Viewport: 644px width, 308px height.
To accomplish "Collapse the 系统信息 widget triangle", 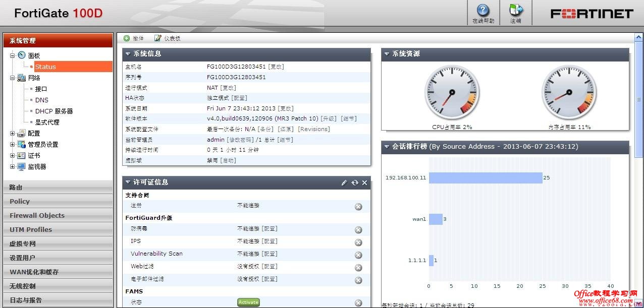I will (x=128, y=53).
